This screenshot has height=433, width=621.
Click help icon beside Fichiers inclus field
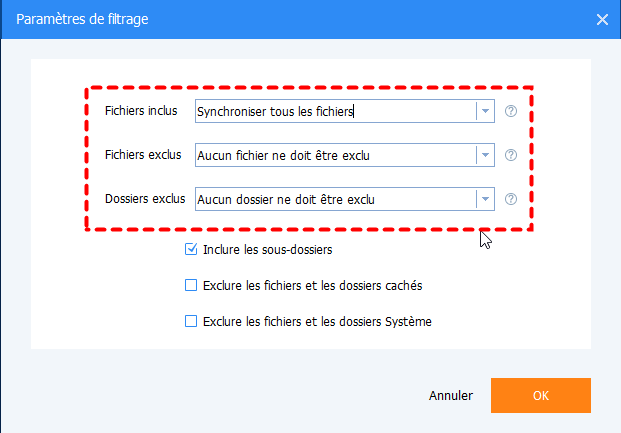click(511, 111)
